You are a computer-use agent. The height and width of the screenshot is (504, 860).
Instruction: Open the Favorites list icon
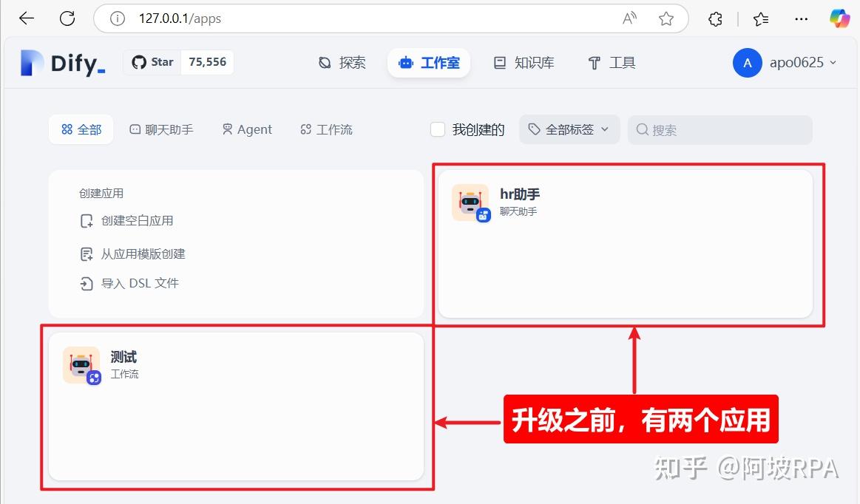point(761,19)
